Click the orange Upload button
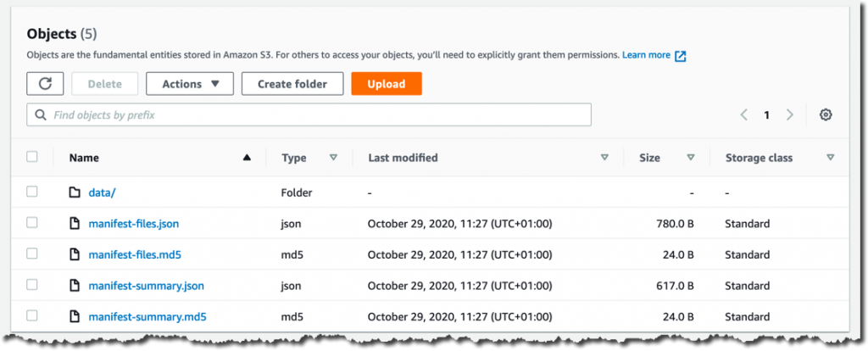Viewport: 868px width, 351px height. (387, 84)
